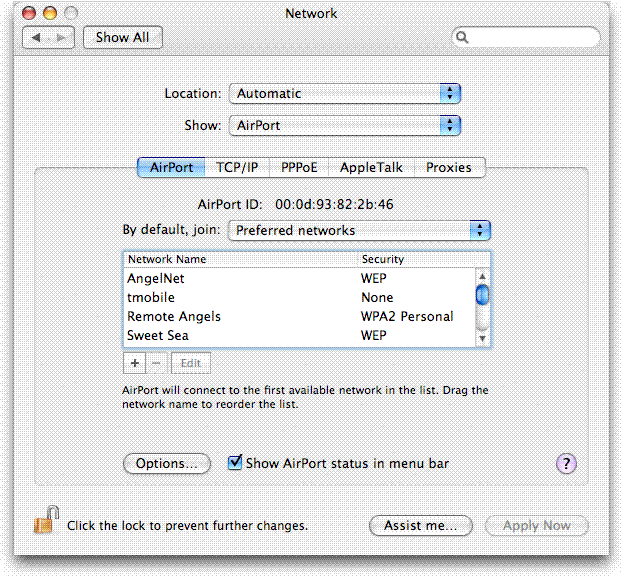Click the forward arrow in the toolbar
Viewport: 623px width, 578px height.
(61, 38)
